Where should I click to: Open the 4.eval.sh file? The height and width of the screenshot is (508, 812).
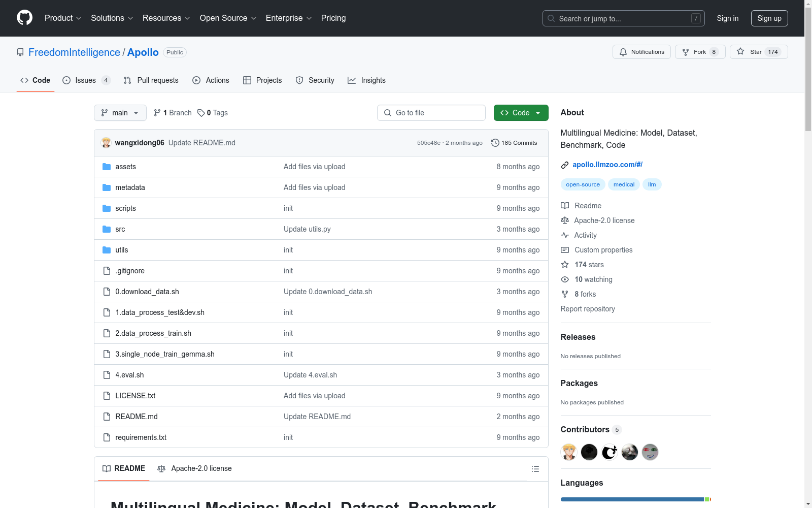(x=129, y=375)
